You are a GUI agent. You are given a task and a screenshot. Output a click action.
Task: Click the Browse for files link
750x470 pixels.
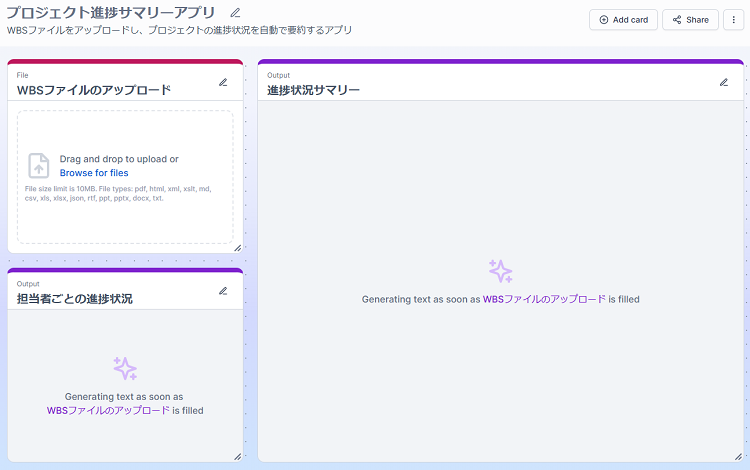94,173
